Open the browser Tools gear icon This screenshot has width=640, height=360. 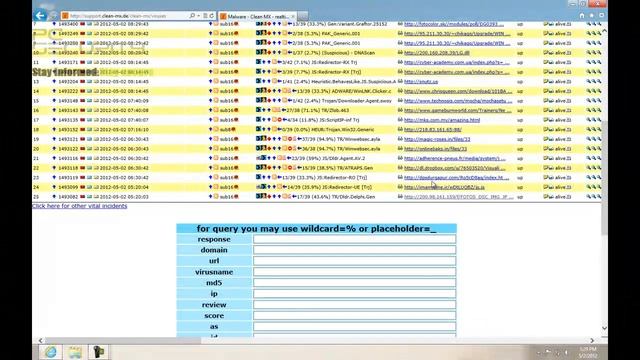click(601, 16)
